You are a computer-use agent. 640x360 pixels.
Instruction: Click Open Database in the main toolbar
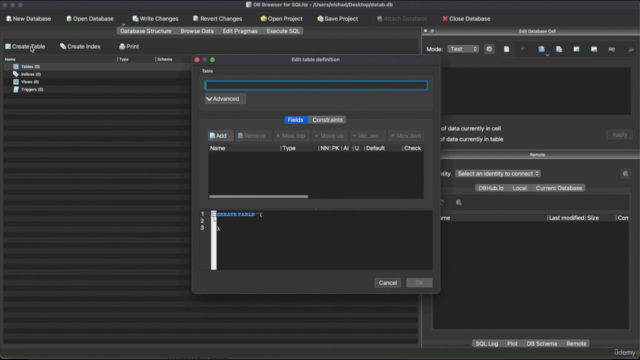[x=90, y=19]
